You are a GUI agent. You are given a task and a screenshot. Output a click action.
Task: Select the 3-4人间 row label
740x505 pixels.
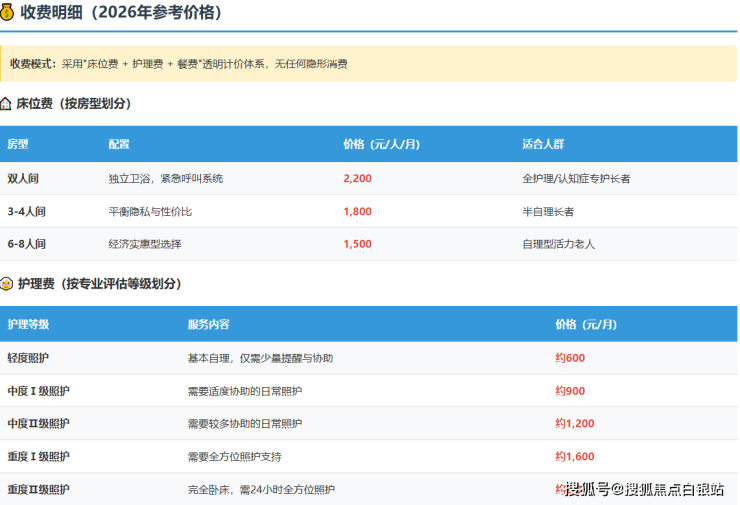[26, 211]
